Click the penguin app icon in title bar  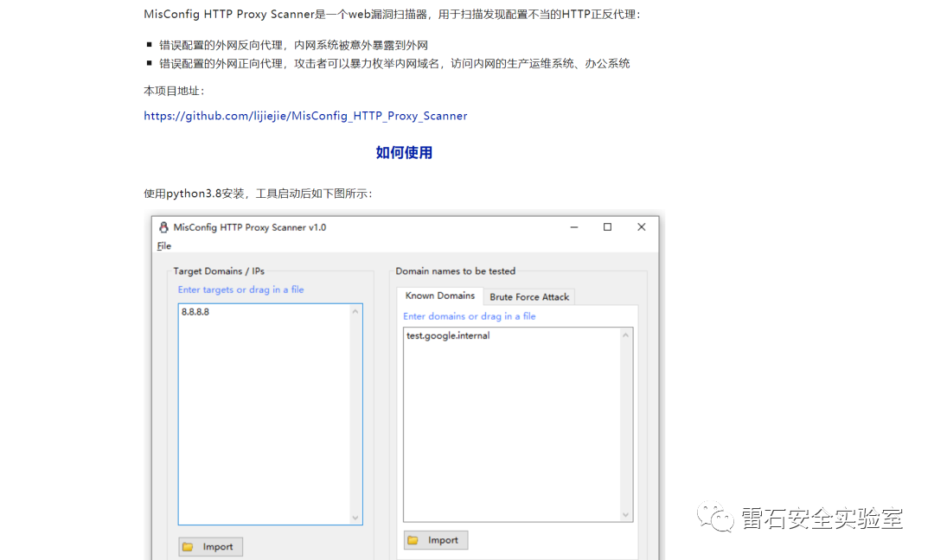click(163, 227)
